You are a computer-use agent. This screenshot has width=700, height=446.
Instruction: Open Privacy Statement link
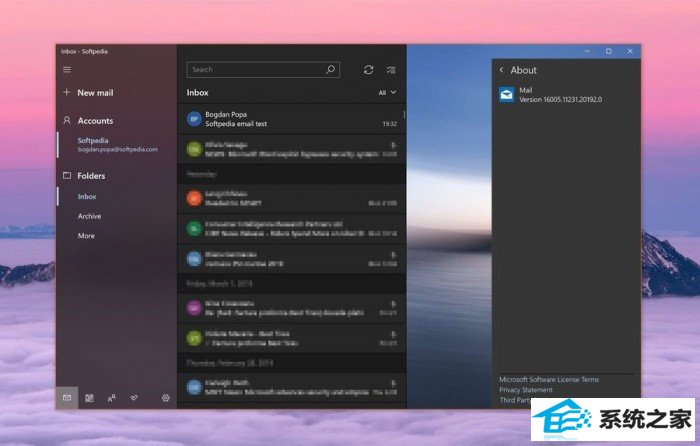pyautogui.click(x=526, y=390)
